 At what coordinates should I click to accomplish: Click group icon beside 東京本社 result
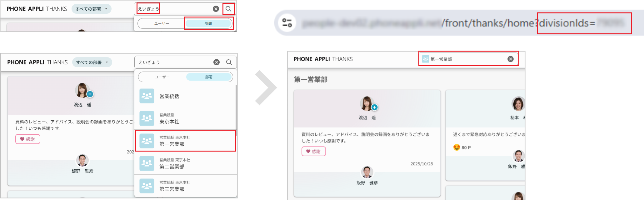point(147,118)
